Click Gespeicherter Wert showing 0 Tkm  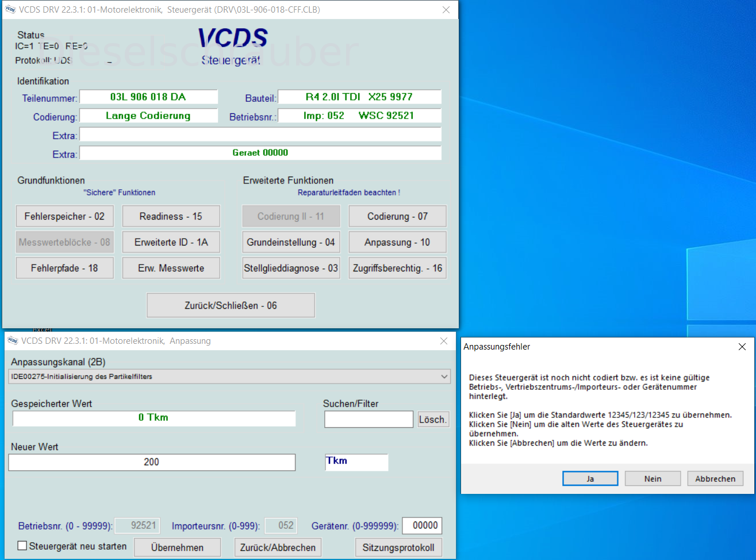153,418
